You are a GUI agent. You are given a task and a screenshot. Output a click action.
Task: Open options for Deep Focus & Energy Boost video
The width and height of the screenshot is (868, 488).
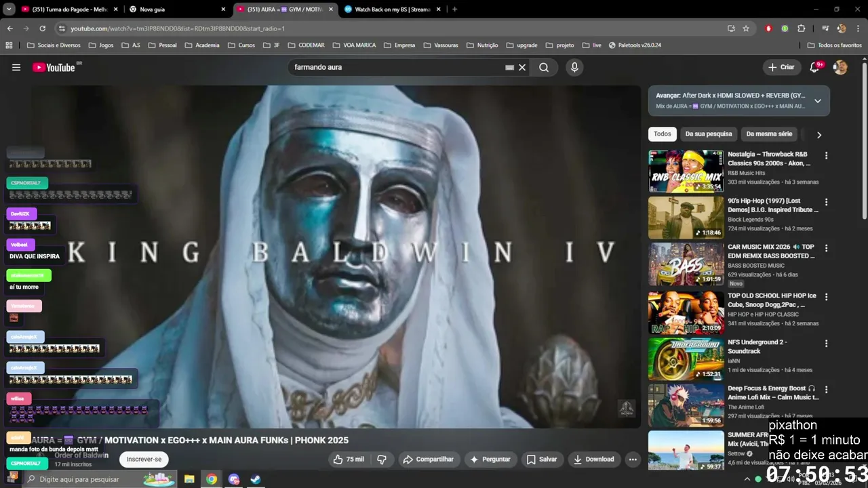(826, 390)
